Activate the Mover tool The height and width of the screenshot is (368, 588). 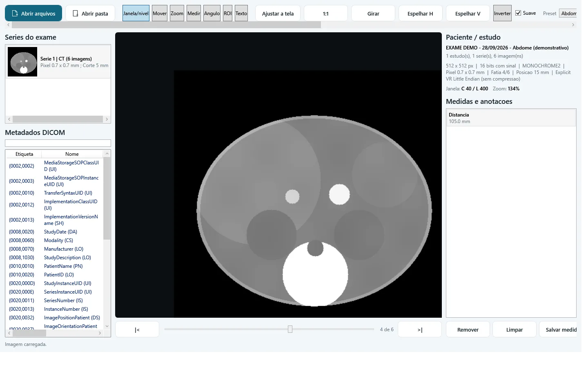coord(160,13)
